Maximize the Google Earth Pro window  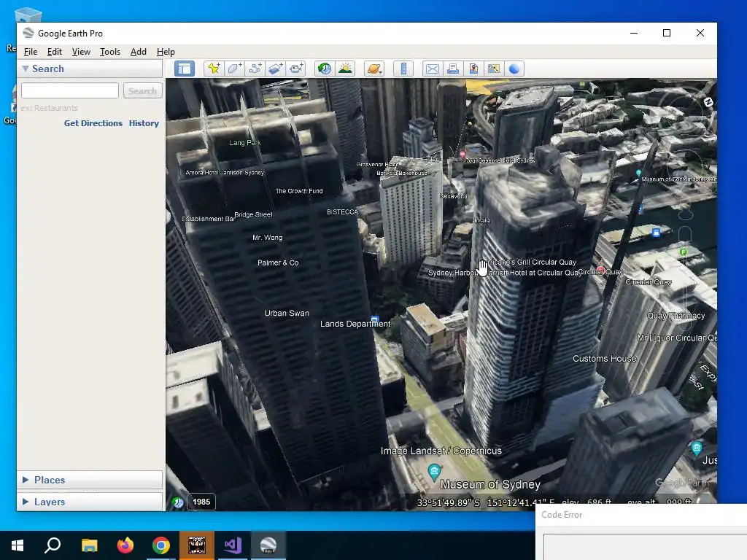(x=667, y=33)
